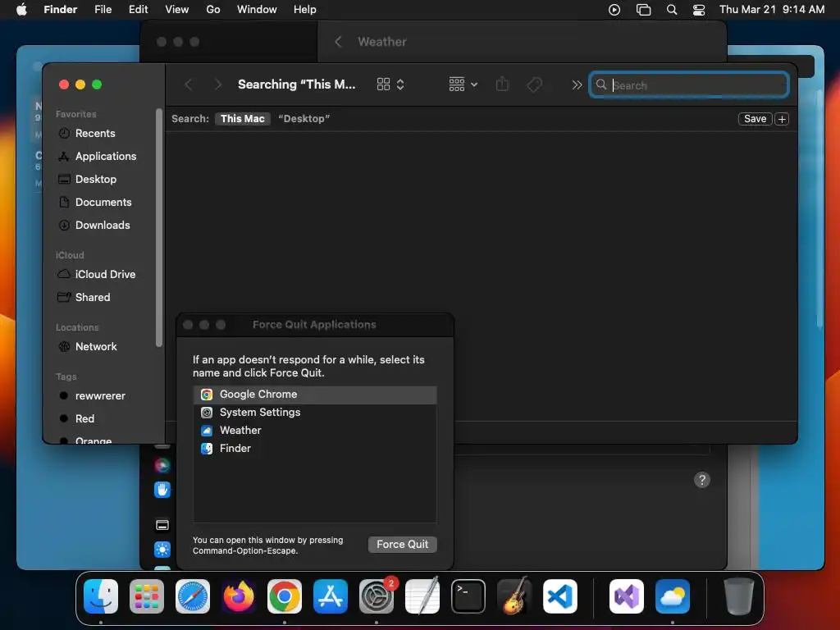Click the screen mirroring menu bar icon
The width and height of the screenshot is (840, 630).
pyautogui.click(x=643, y=10)
